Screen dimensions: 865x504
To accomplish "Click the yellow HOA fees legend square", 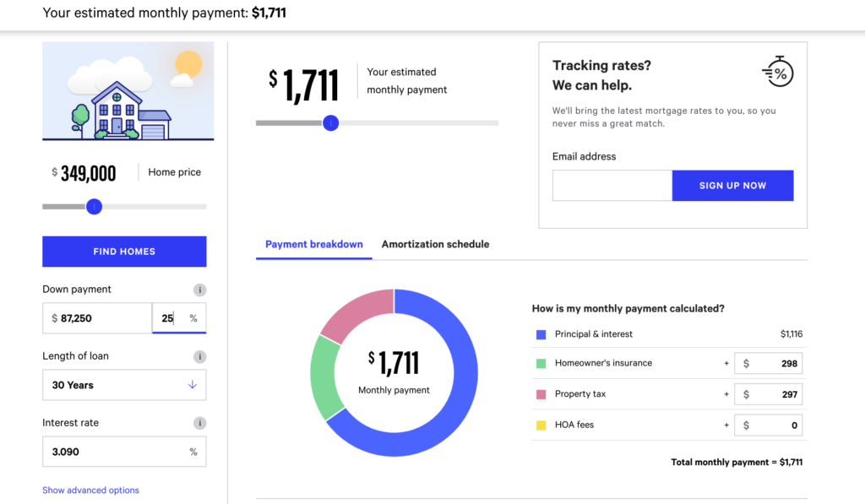I will (541, 425).
